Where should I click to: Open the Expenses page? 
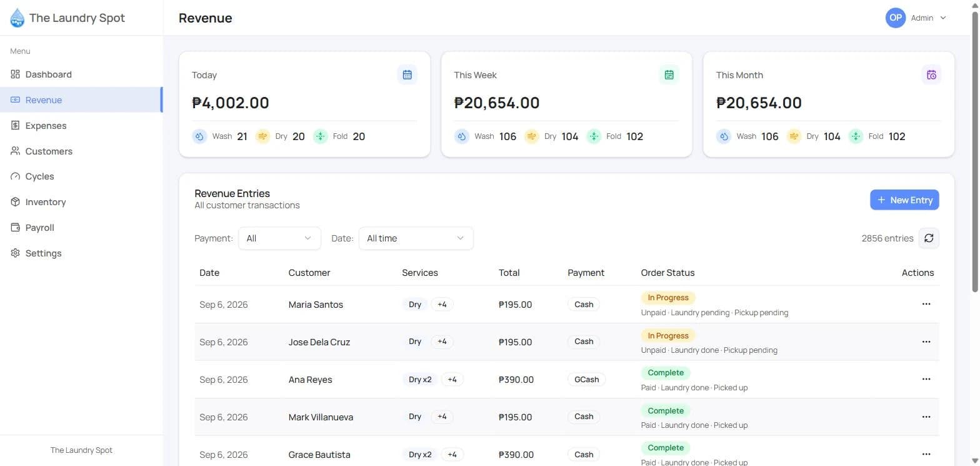81,126
